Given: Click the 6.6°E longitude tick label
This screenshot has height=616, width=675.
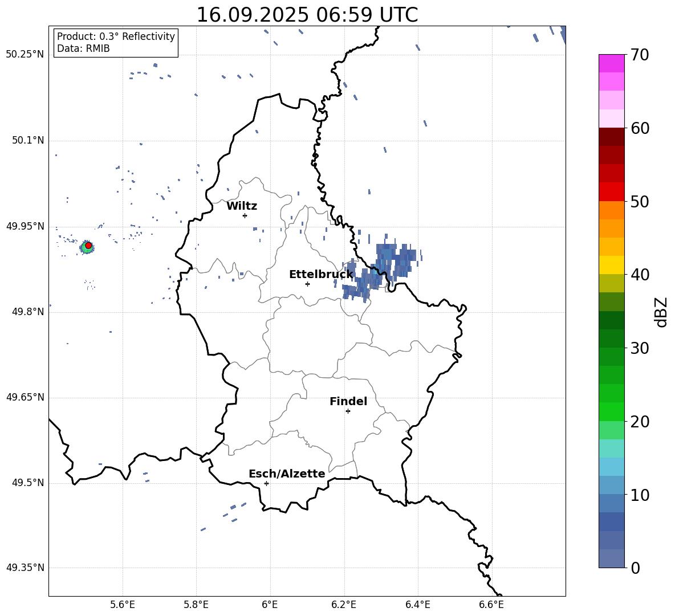Looking at the screenshot, I should pyautogui.click(x=491, y=605).
